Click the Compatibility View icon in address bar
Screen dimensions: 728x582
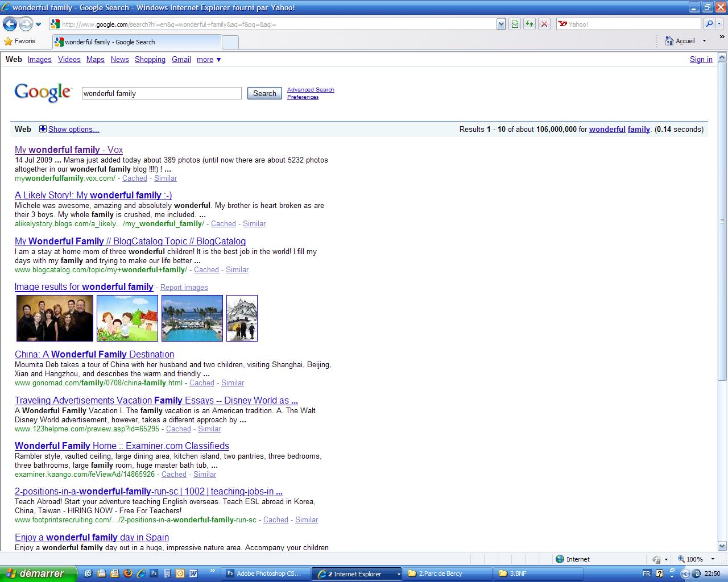tap(515, 24)
